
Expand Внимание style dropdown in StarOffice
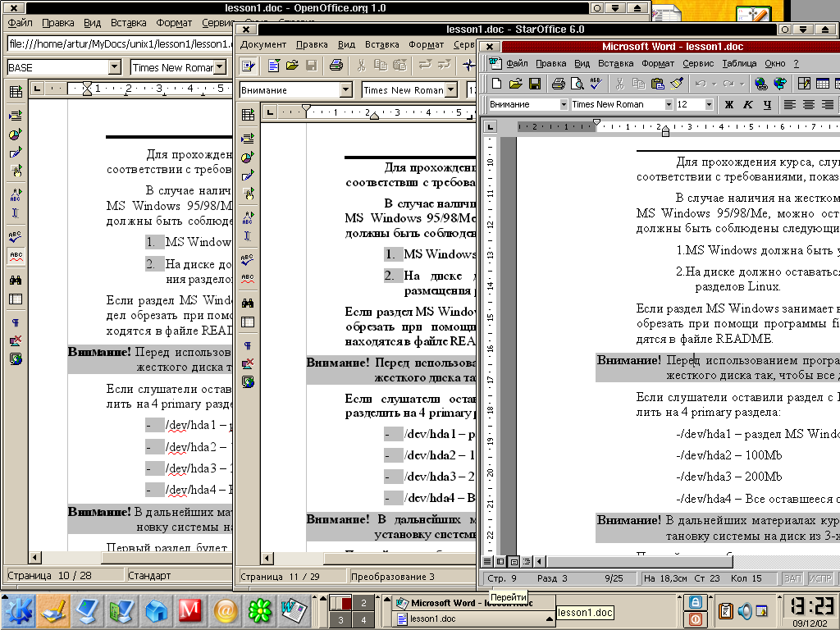point(346,90)
